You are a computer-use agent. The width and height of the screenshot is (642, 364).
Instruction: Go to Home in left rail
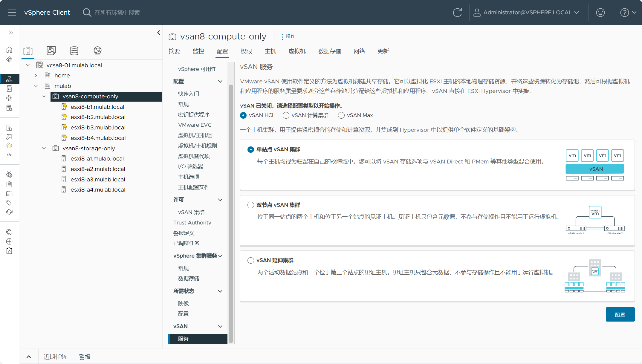[9, 50]
